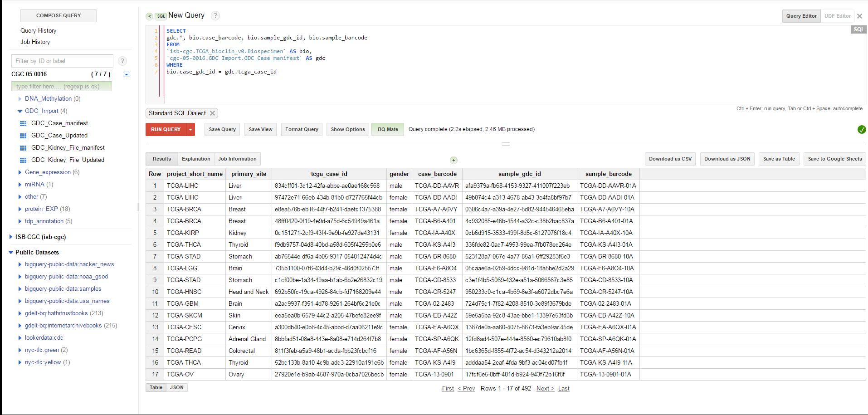Click the help icon next to filter field
This screenshot has height=415, width=868.
click(x=122, y=61)
